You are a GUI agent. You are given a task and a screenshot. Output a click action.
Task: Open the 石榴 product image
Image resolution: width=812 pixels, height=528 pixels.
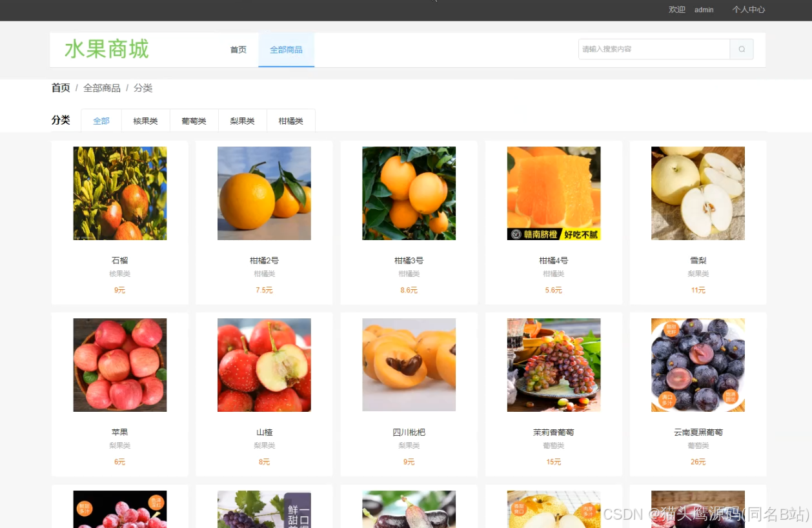(x=120, y=193)
